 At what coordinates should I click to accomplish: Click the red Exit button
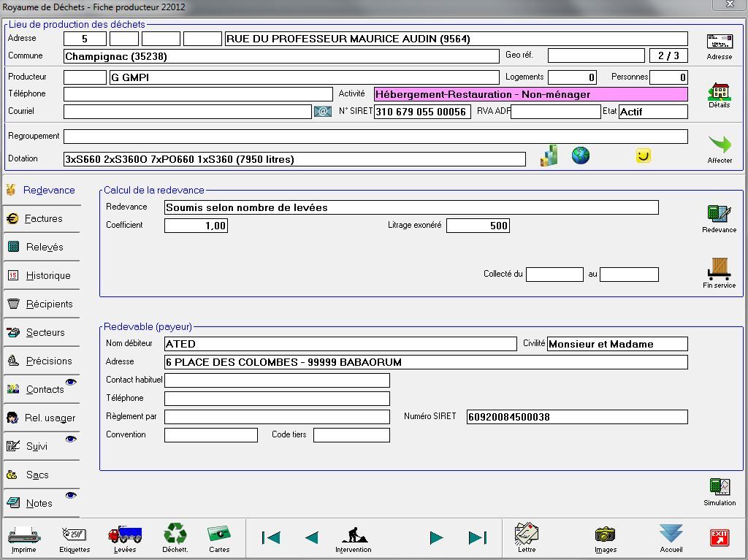tap(720, 538)
